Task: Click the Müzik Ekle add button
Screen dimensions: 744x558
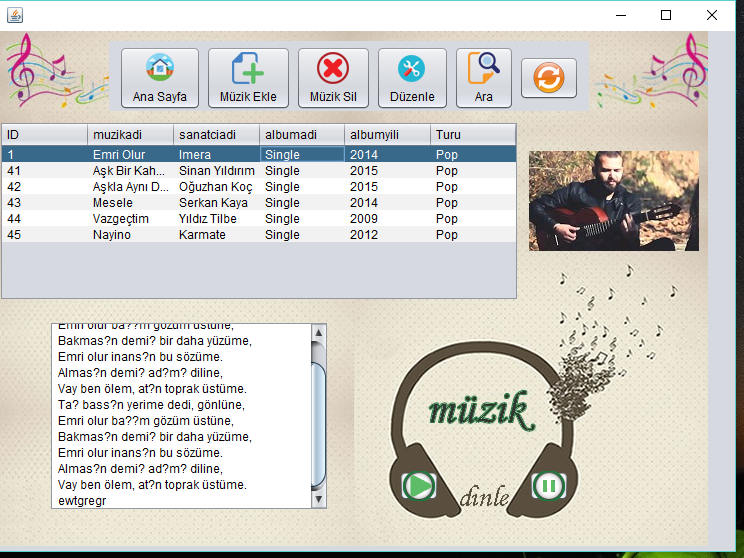Action: coord(248,78)
